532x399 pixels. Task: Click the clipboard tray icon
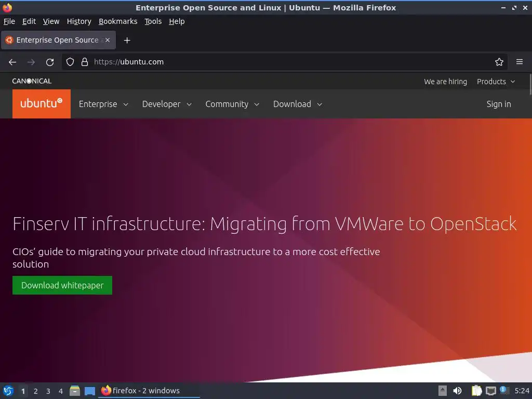476,391
